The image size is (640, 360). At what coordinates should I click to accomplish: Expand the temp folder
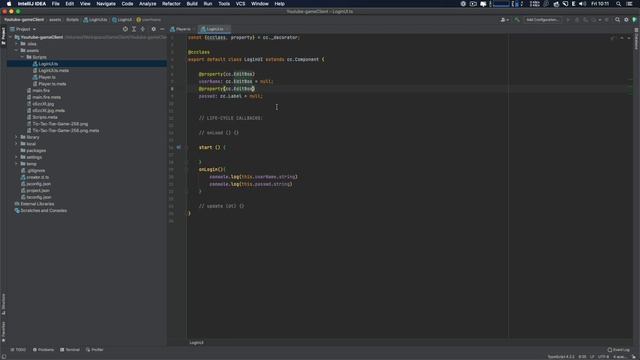pos(16,164)
